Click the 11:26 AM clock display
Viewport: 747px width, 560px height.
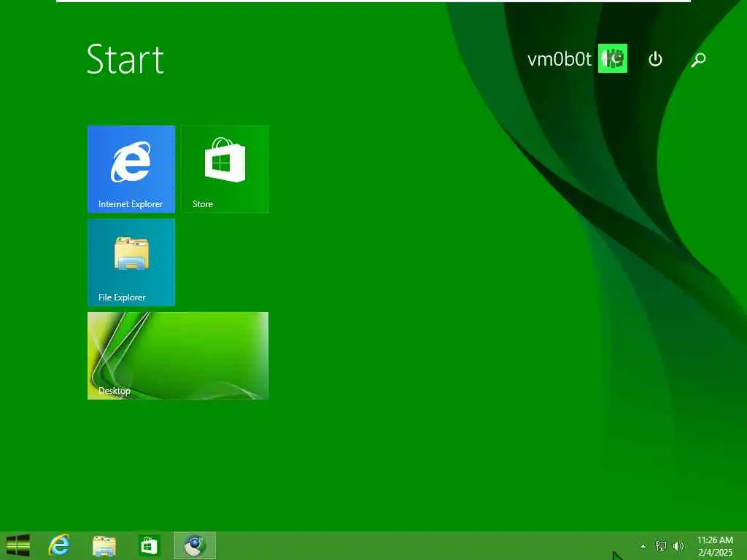715,540
